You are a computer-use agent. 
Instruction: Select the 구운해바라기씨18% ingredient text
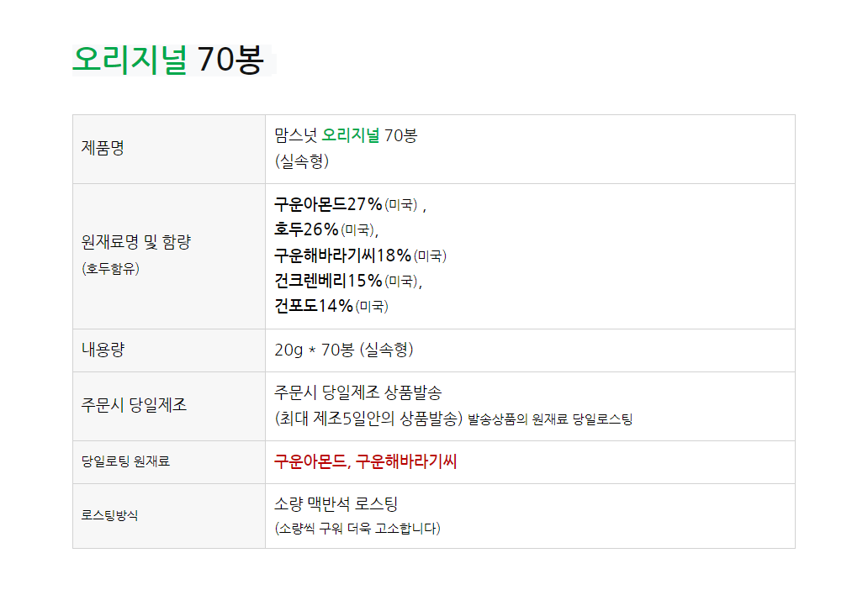click(342, 255)
